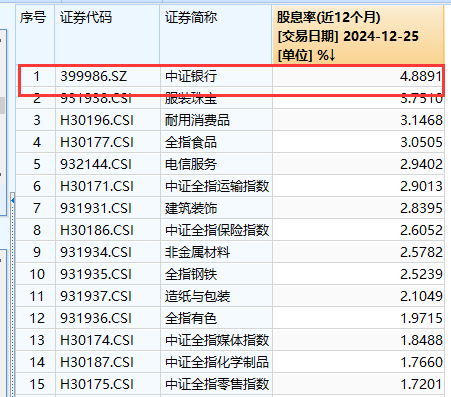The image size is (451, 397).
Task: Select security code H30174.CSI
Action: (x=97, y=340)
